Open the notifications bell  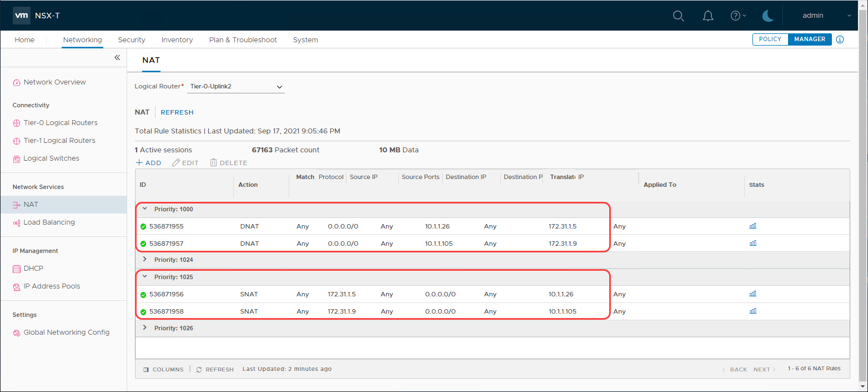[708, 16]
